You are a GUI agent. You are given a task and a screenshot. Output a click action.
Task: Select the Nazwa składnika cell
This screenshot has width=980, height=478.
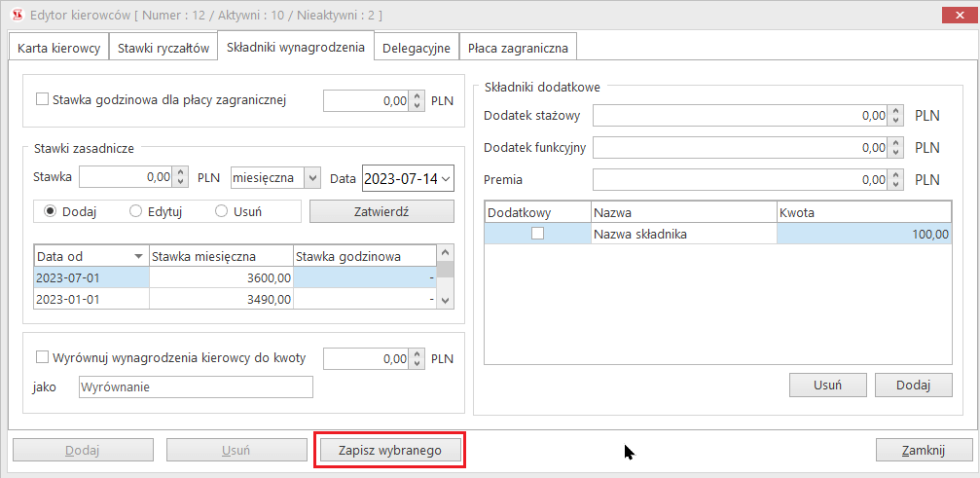(684, 235)
